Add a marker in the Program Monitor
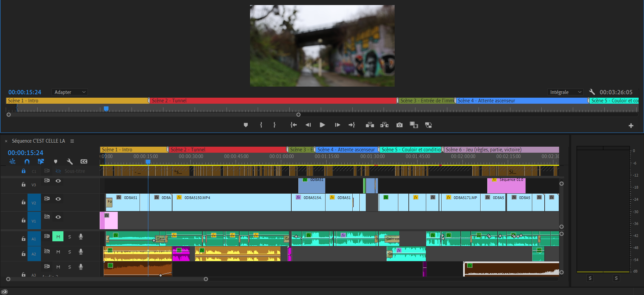The width and height of the screenshot is (644, 295). coord(246,125)
